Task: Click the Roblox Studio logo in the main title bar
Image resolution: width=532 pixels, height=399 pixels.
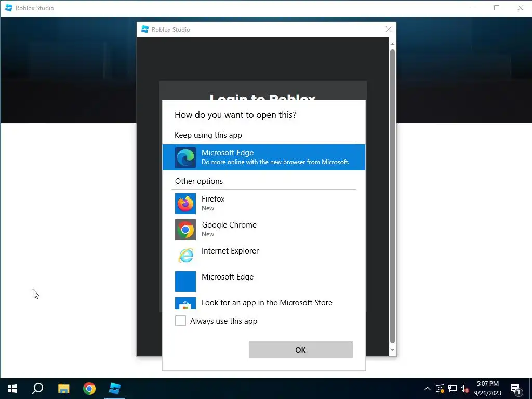Action: [x=9, y=8]
